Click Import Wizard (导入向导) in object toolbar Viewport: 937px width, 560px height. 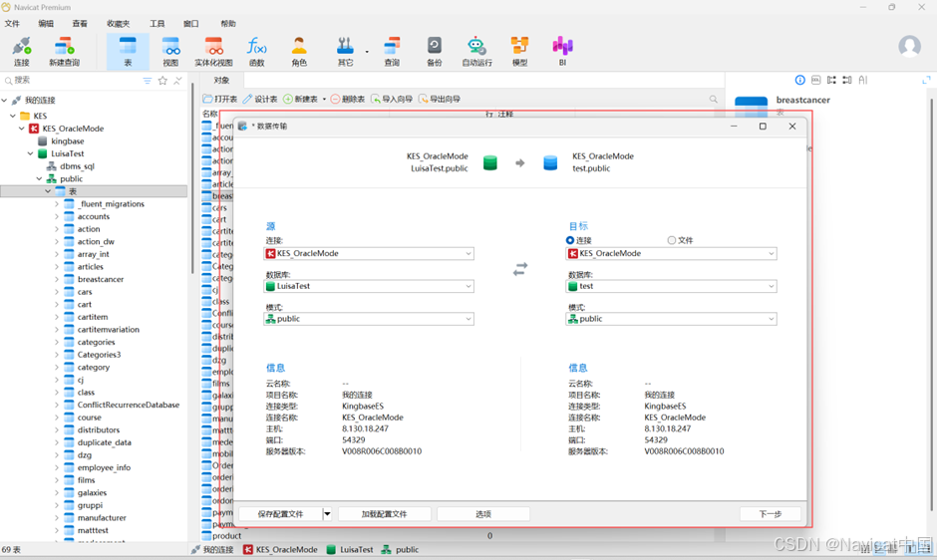(392, 100)
